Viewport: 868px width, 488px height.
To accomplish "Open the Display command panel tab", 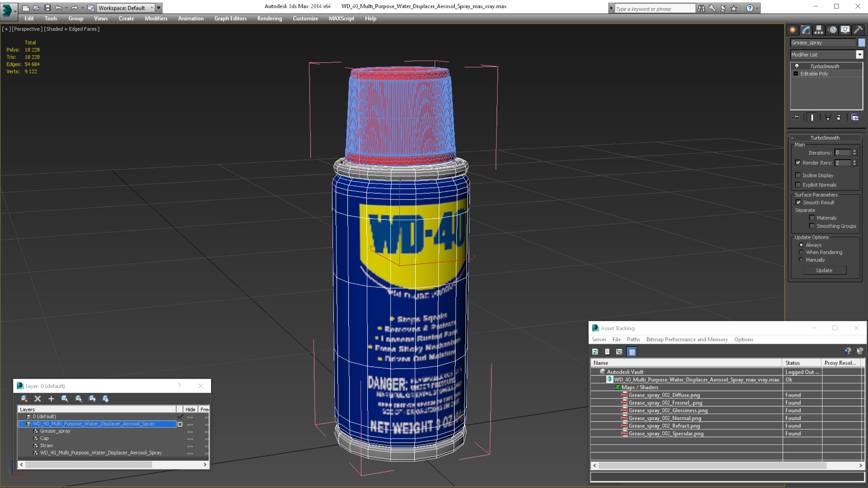I will [x=845, y=30].
